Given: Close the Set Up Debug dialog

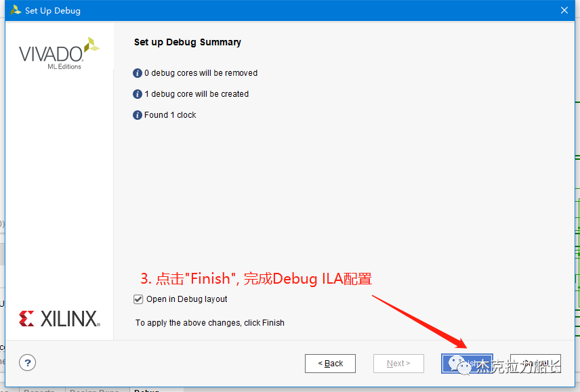Looking at the screenshot, I should point(564,10).
